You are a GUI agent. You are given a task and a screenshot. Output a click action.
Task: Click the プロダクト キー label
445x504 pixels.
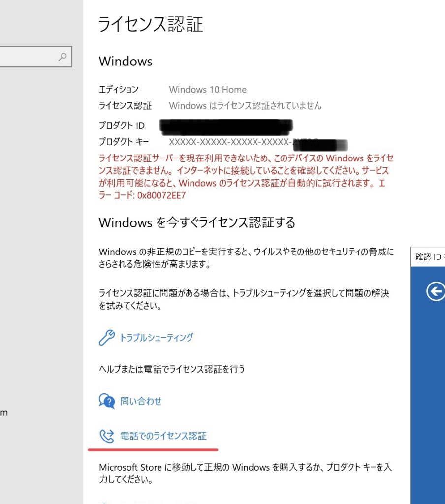pyautogui.click(x=124, y=142)
